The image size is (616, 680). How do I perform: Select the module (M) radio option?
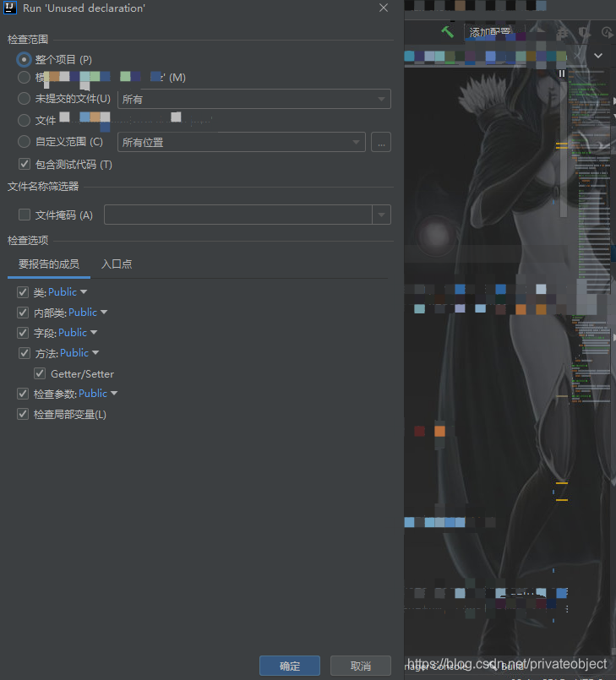(24, 77)
